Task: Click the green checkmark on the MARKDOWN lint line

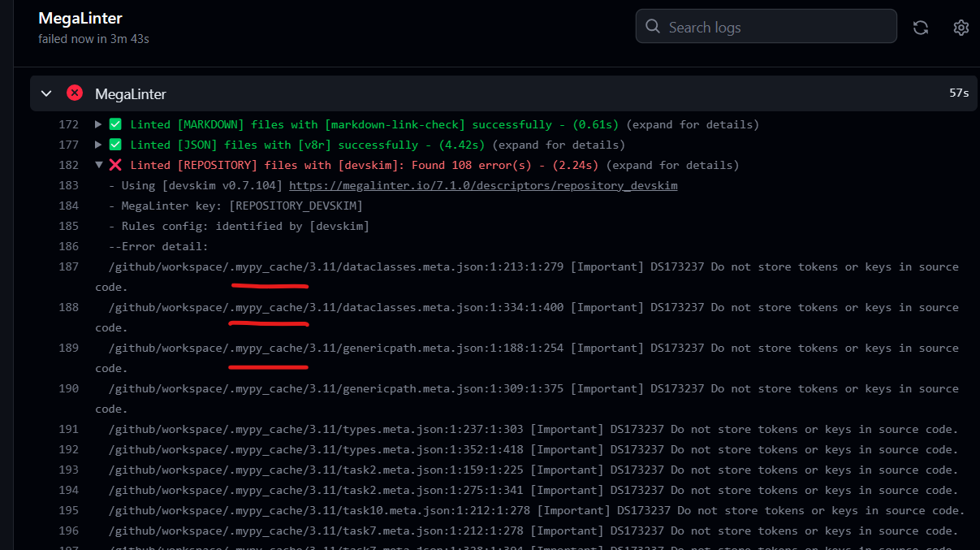Action: pos(115,123)
